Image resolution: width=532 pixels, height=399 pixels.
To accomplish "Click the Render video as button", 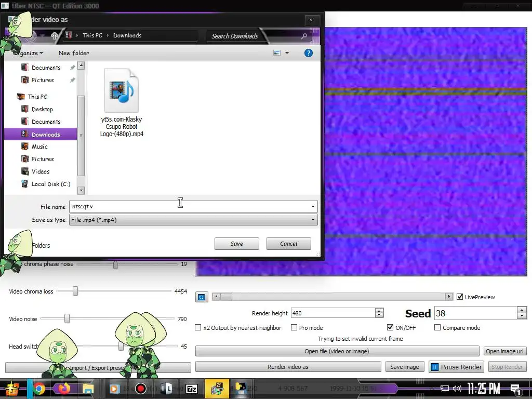I will click(x=288, y=367).
